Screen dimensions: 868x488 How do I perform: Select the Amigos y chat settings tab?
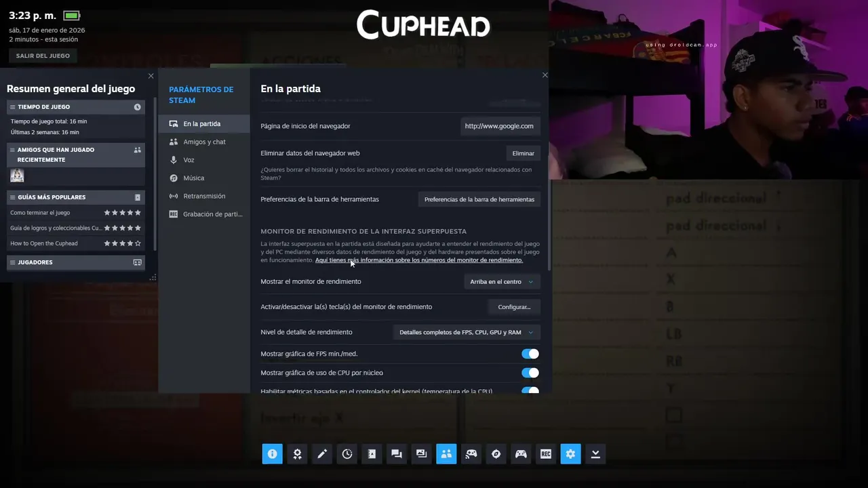[204, 142]
